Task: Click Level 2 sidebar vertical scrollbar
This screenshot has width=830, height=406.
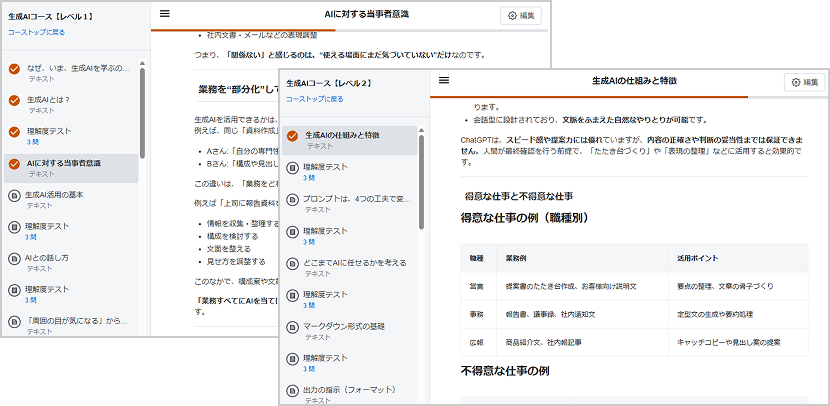Action: click(421, 200)
